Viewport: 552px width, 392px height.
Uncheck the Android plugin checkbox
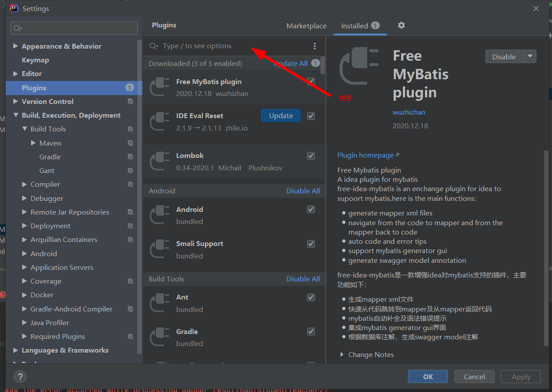click(x=311, y=209)
